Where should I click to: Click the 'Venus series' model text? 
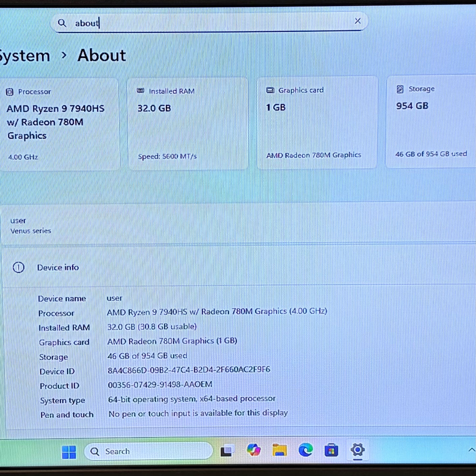tap(31, 231)
